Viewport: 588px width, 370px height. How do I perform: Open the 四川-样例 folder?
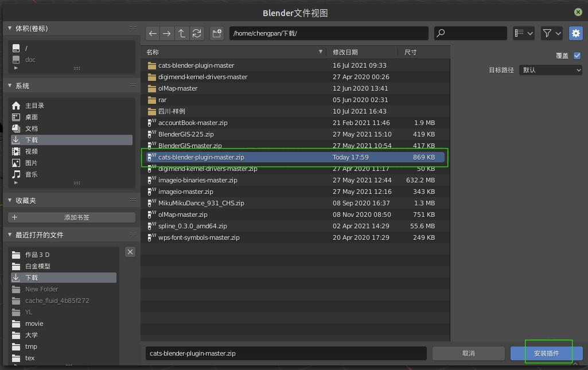(x=295, y=111)
